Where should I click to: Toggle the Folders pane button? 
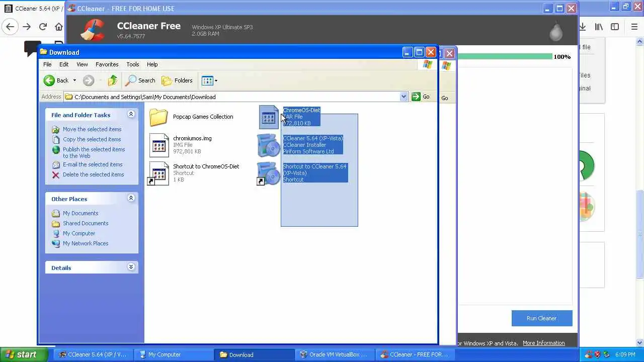(177, 80)
